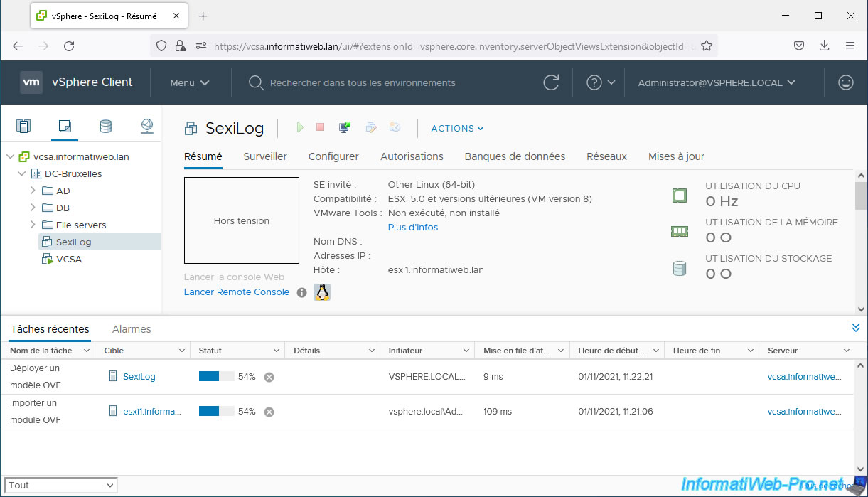Open the Networking inventory view icon
Image resolution: width=868 pixels, height=497 pixels.
click(x=146, y=127)
